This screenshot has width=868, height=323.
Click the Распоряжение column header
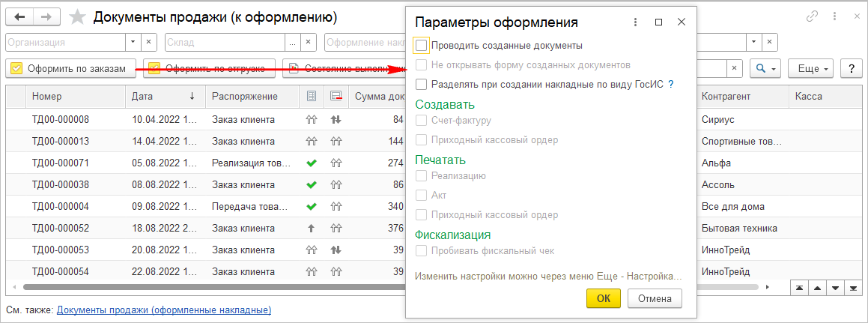click(252, 97)
